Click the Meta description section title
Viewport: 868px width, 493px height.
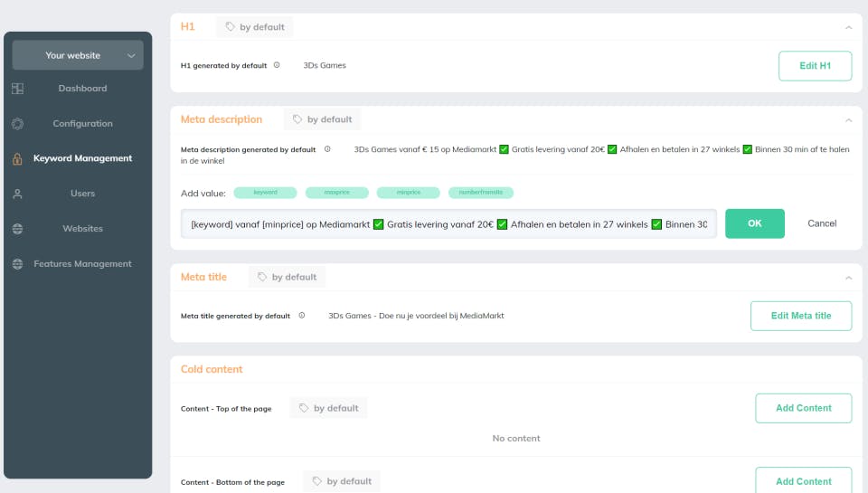point(222,119)
